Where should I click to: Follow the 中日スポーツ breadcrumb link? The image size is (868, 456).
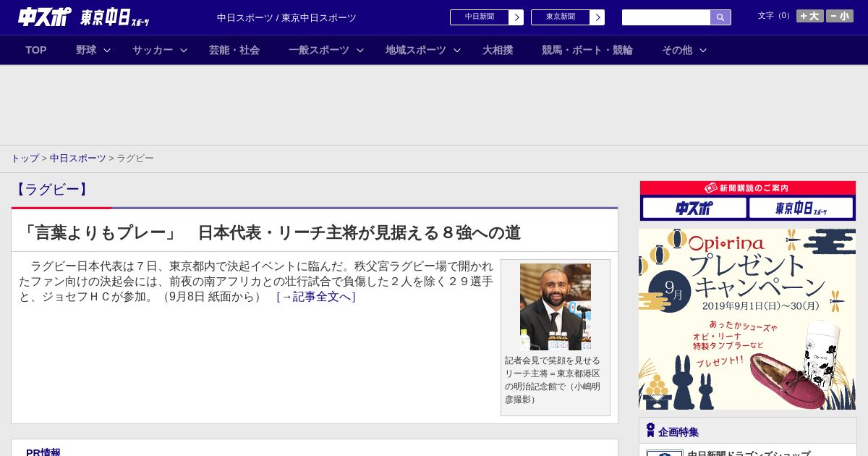coord(78,158)
